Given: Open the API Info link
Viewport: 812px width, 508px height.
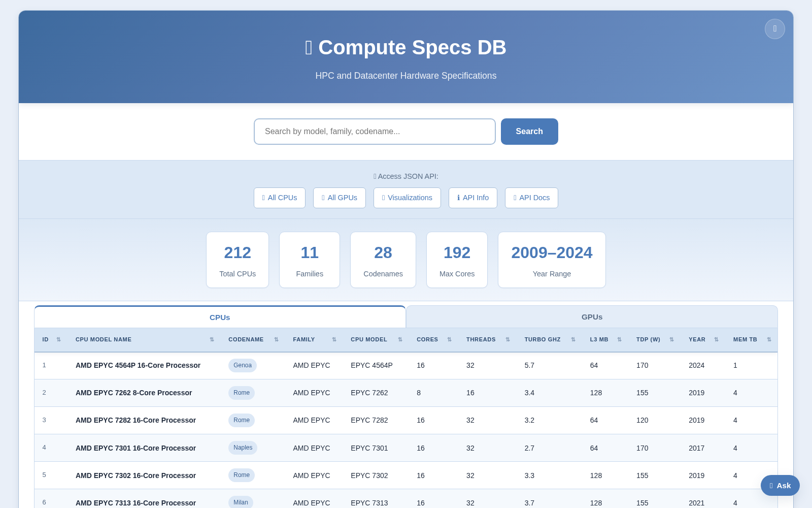Looking at the screenshot, I should (x=473, y=198).
